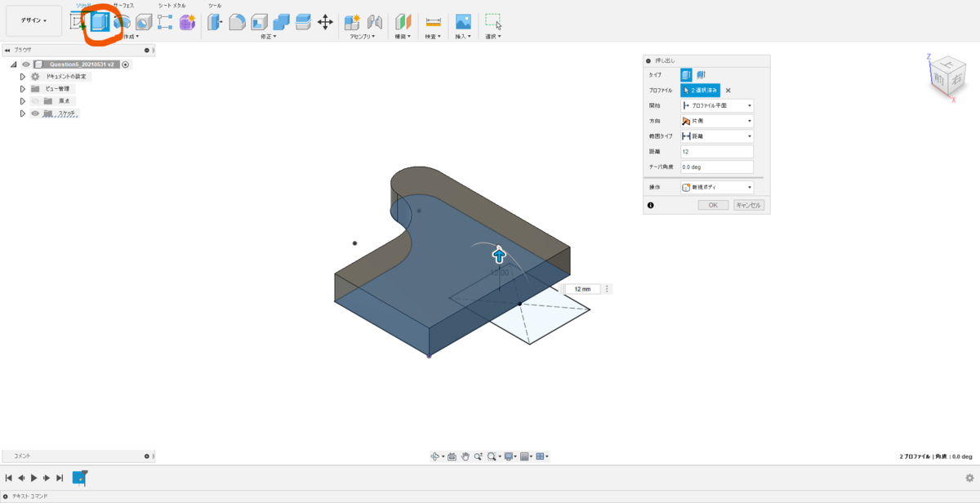Switch to the サーフェス tab
The image size is (980, 503).
coord(122,5)
